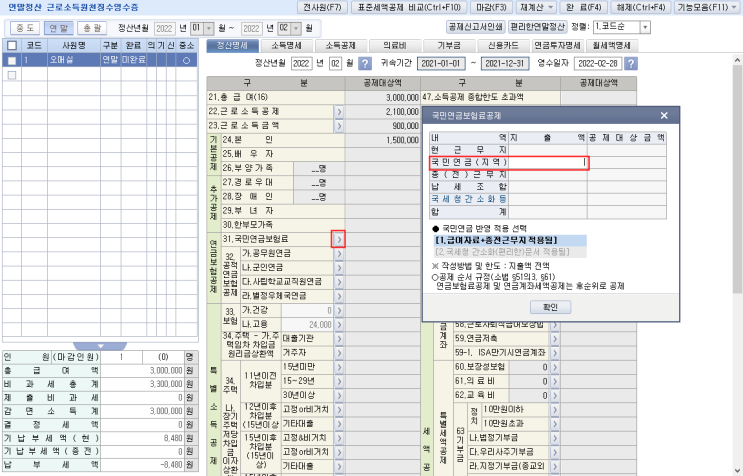743x476 pixels.
Task: Open detail arrow for 61.의료비
Action: click(x=555, y=382)
